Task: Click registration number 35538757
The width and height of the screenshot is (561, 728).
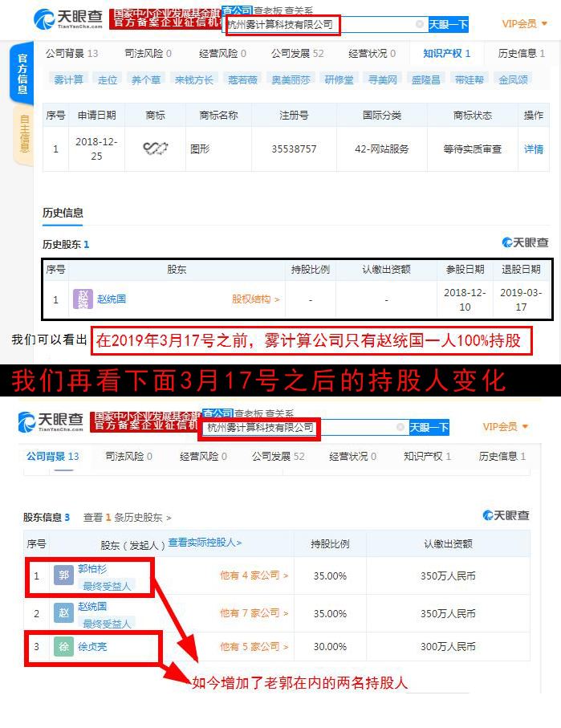Action: pyautogui.click(x=294, y=149)
